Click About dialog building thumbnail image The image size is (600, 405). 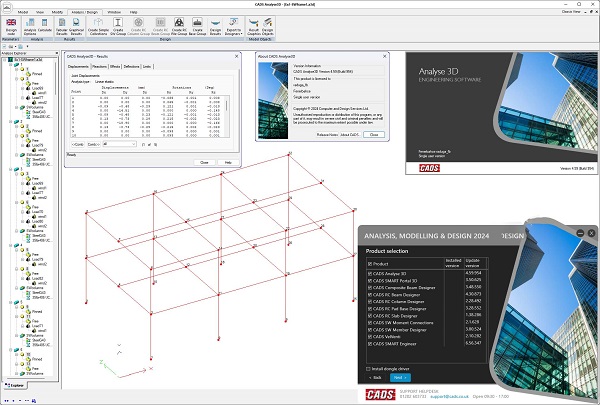click(x=273, y=101)
